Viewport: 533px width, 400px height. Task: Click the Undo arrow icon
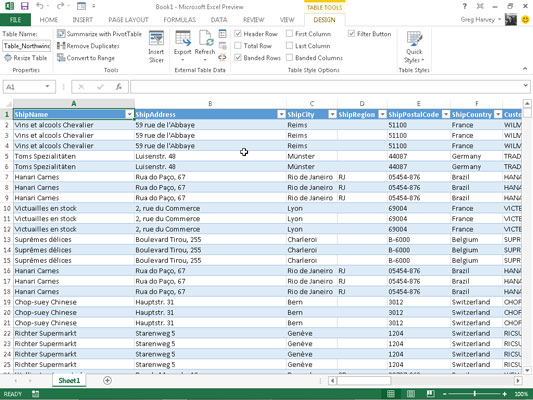[40, 6]
